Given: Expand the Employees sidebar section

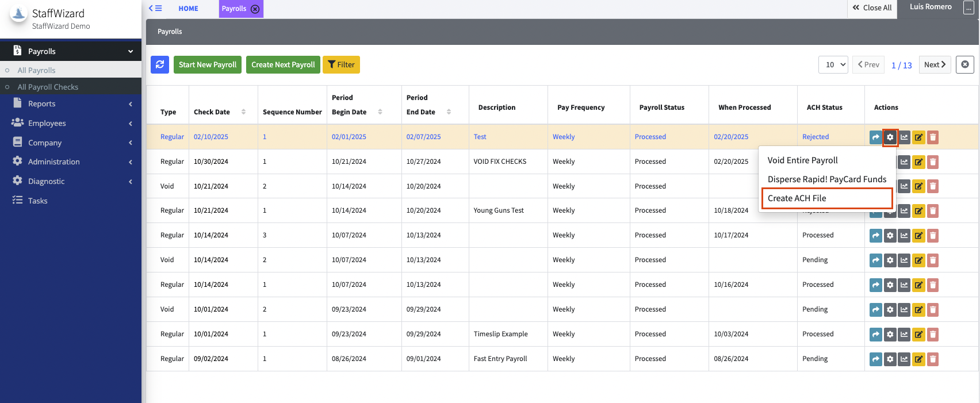Looking at the screenshot, I should (x=71, y=123).
